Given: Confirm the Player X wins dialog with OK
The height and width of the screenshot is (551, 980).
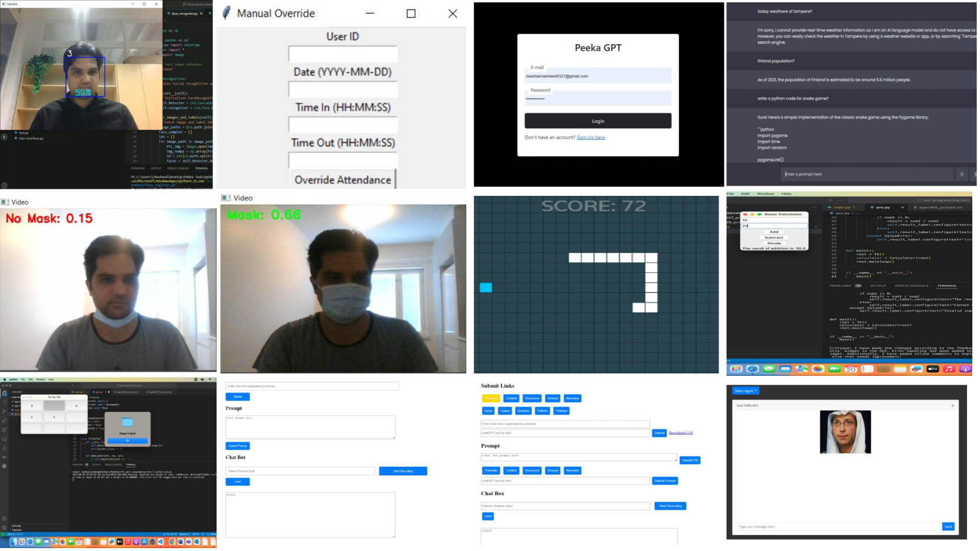Looking at the screenshot, I should point(127,441).
